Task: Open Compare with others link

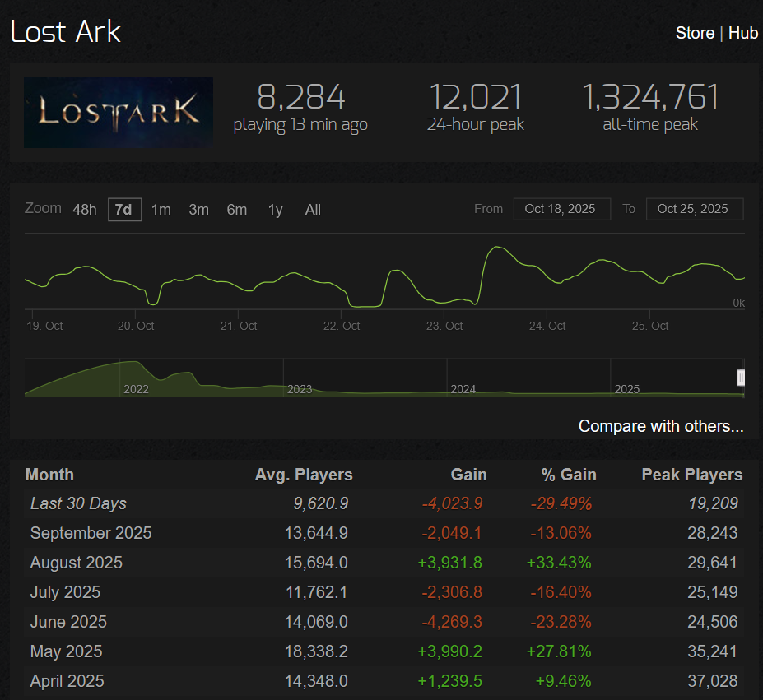Action: tap(661, 426)
